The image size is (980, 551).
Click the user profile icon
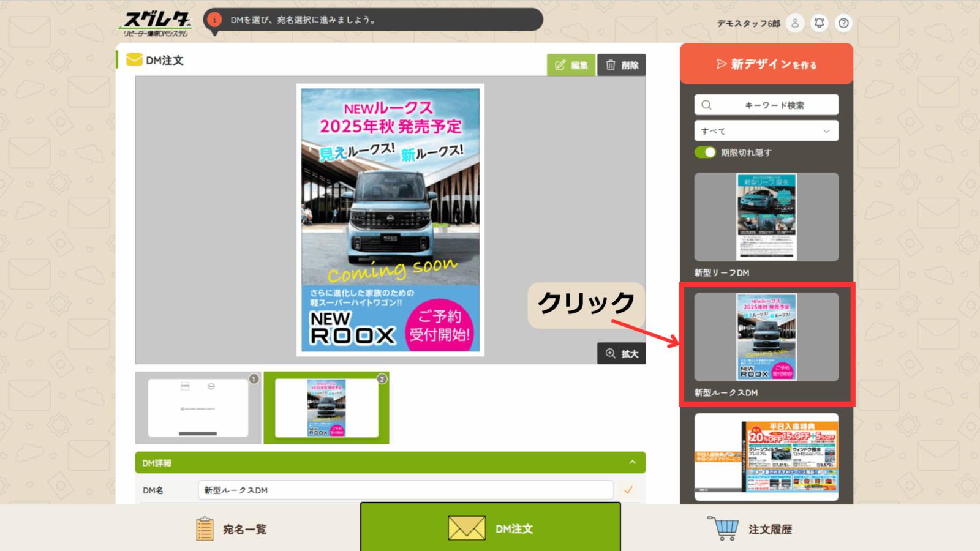(x=795, y=23)
